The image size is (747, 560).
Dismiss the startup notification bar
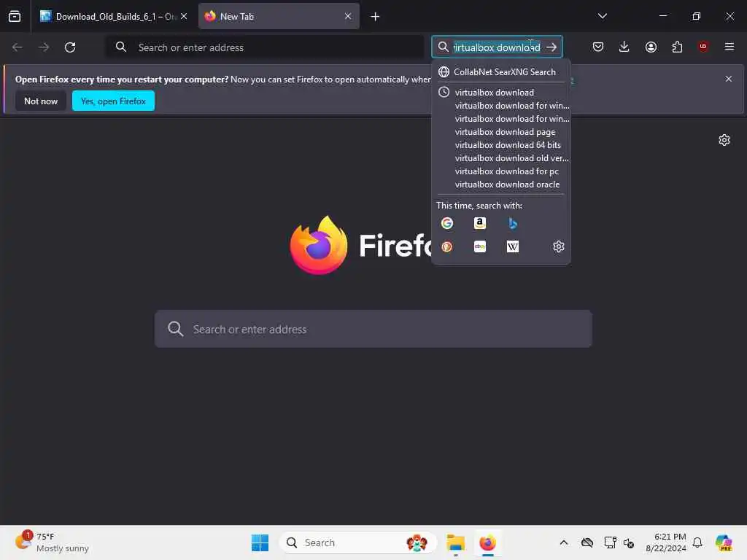click(x=729, y=79)
